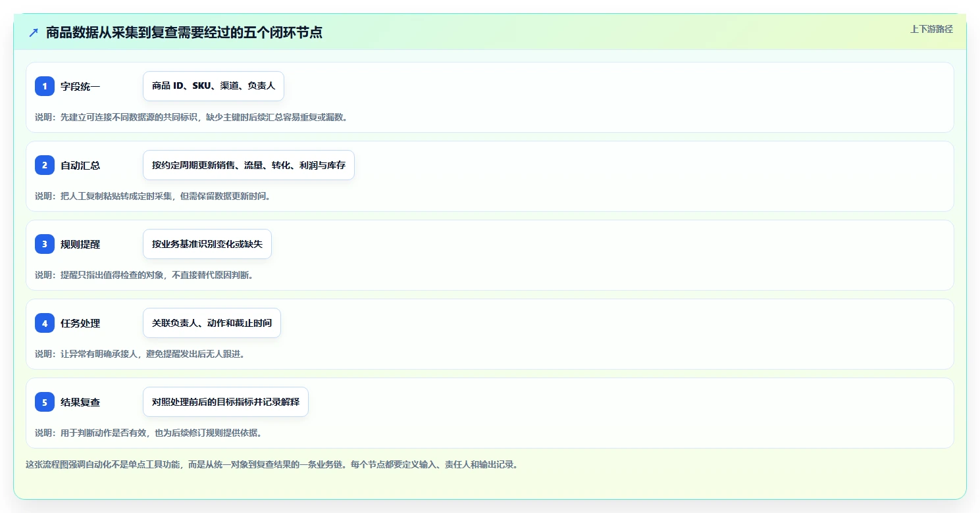Click the 自动汇总 step label

click(80, 165)
